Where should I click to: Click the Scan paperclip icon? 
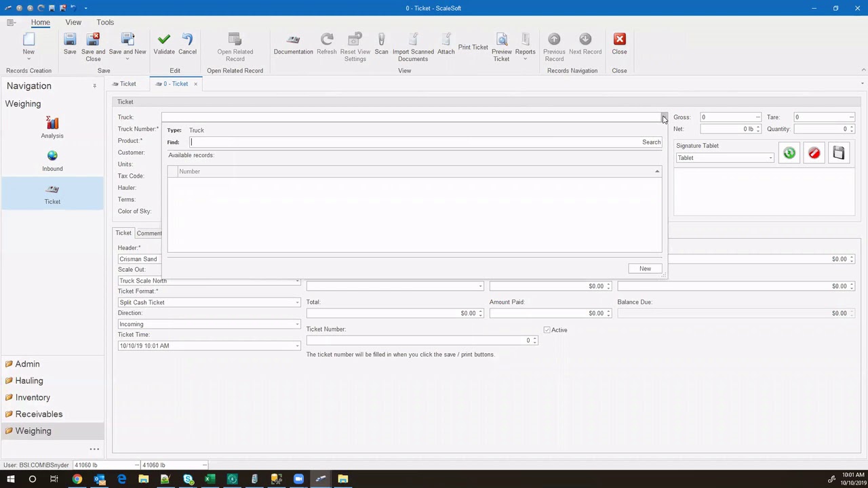tap(381, 39)
